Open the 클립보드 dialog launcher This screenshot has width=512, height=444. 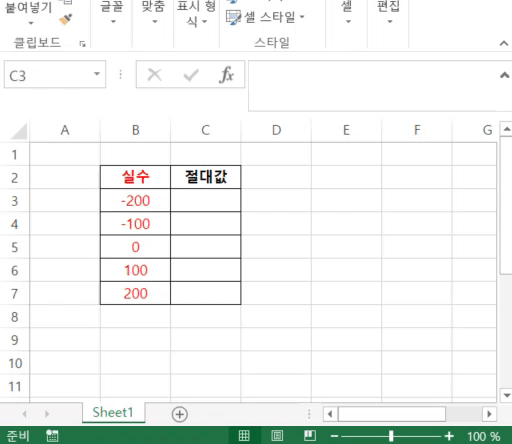[82, 44]
